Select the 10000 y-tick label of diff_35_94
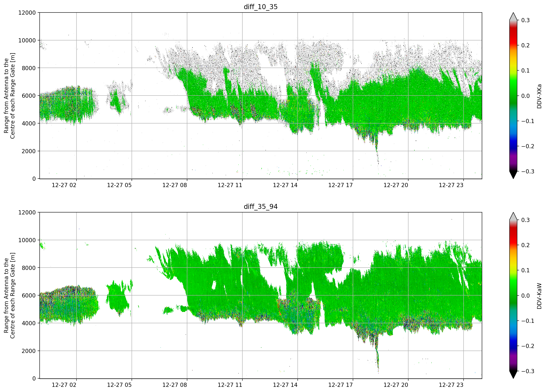This screenshot has width=546, height=392. pyautogui.click(x=27, y=240)
